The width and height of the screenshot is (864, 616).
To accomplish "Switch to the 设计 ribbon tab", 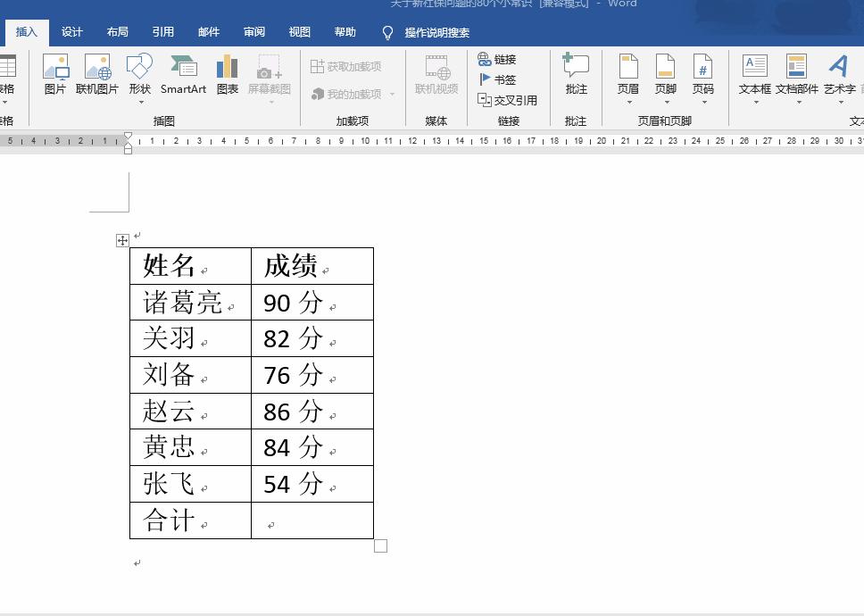I will pos(71,31).
